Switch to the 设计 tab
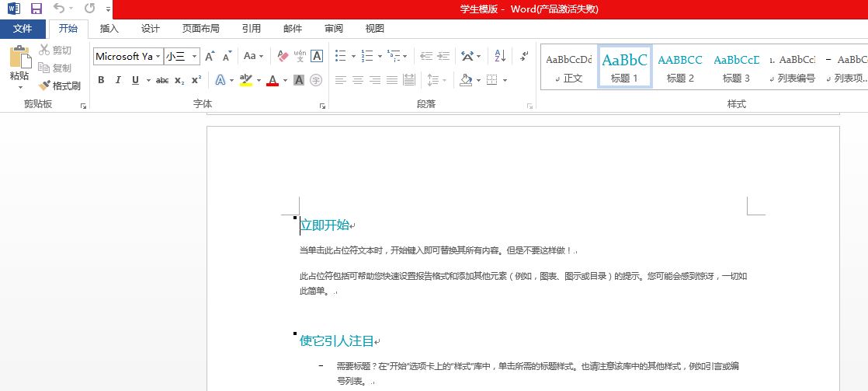868x391 pixels. 150,29
